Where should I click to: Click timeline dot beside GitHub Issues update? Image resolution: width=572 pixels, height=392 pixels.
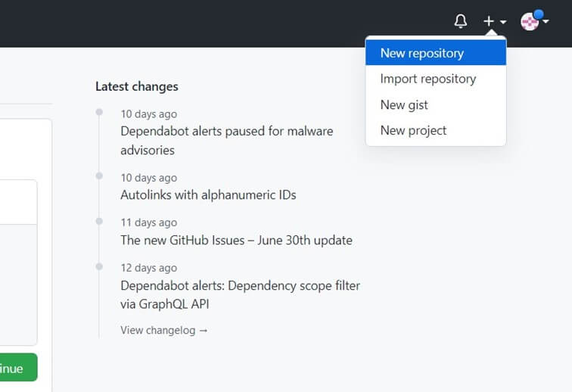click(x=99, y=221)
